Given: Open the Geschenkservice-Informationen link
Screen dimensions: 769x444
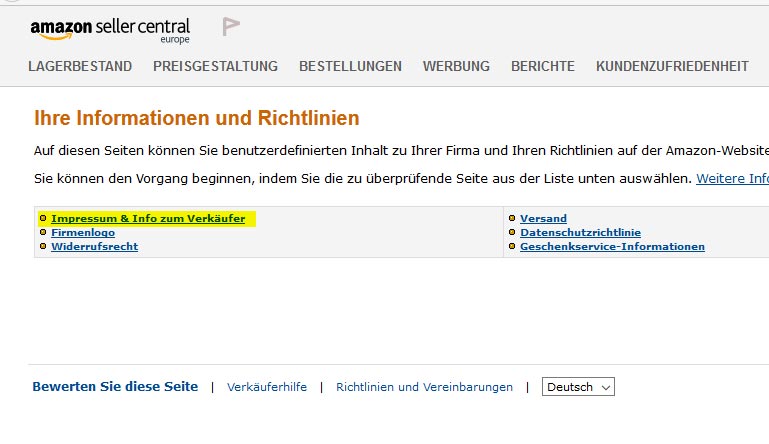Looking at the screenshot, I should point(612,246).
